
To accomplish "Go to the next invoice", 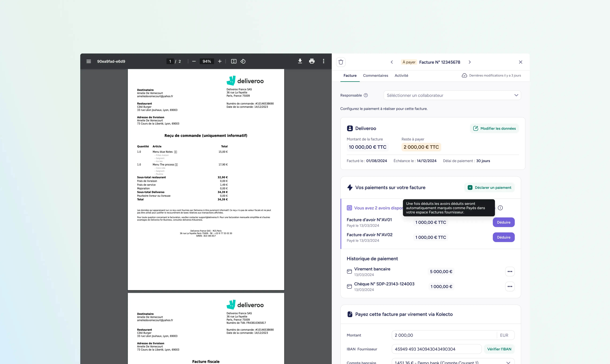I will click(x=469, y=62).
